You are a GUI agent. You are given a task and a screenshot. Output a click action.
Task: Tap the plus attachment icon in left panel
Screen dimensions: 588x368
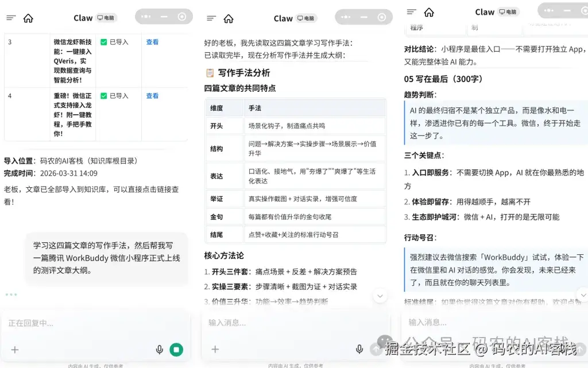click(15, 350)
